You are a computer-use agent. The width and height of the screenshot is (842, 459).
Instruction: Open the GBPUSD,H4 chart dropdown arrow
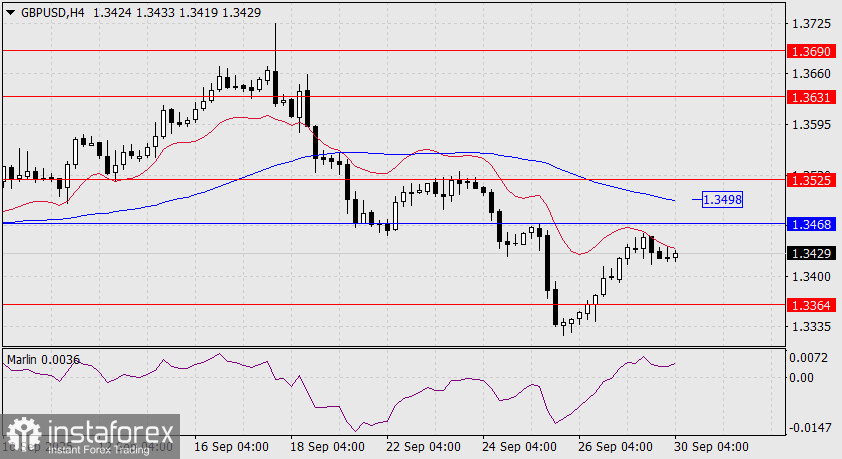click(x=10, y=13)
